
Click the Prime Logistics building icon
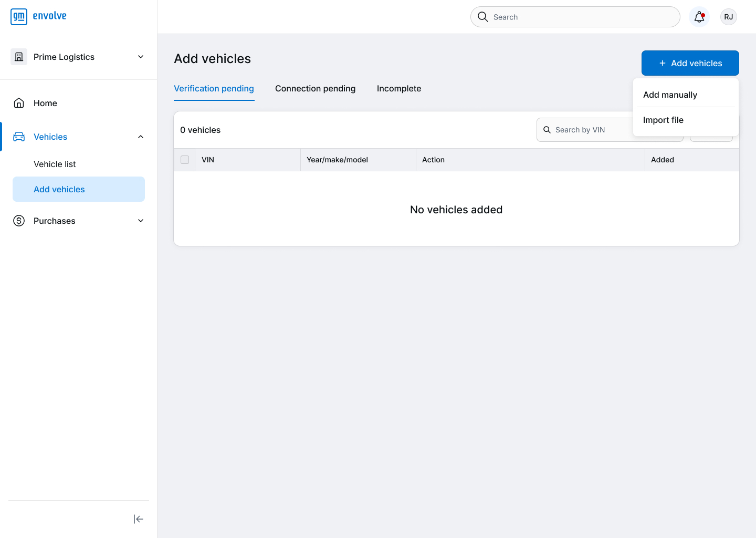pyautogui.click(x=19, y=57)
